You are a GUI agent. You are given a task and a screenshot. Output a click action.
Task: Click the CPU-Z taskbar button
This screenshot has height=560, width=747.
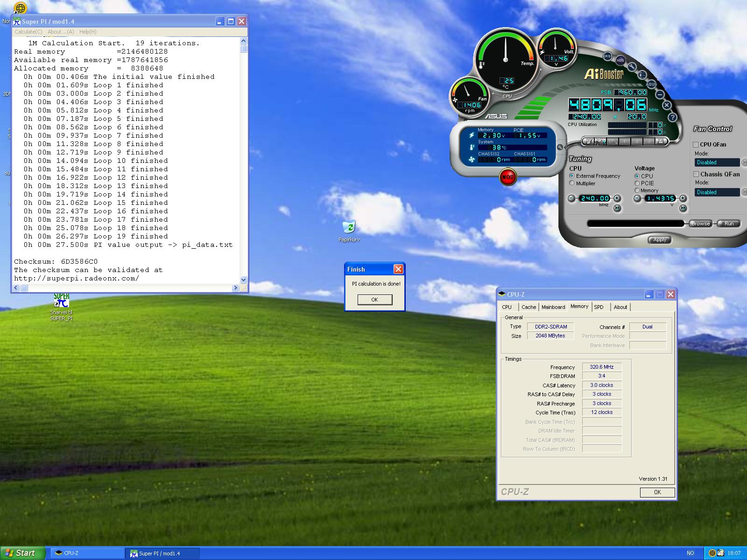87,553
